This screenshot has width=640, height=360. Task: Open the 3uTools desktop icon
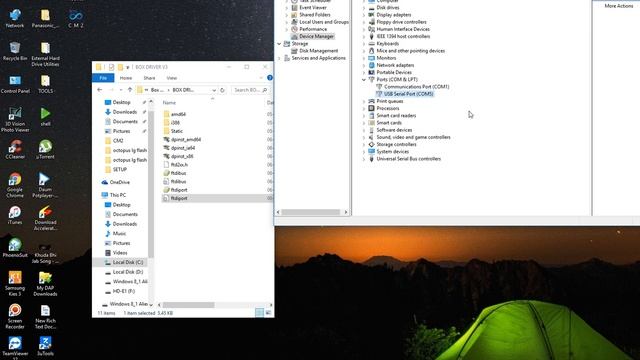(x=45, y=346)
